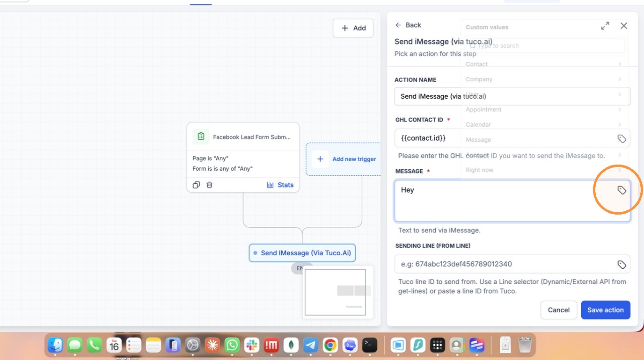Open Slack from the dock
Image resolution: width=644 pixels, height=360 pixels.
click(251, 346)
